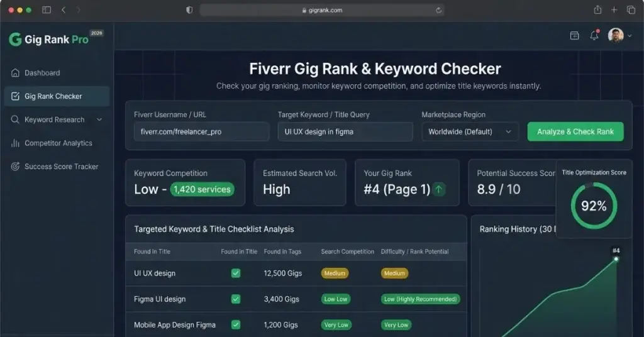Click the gigrank.com address bar
The width and height of the screenshot is (644, 337).
click(322, 10)
